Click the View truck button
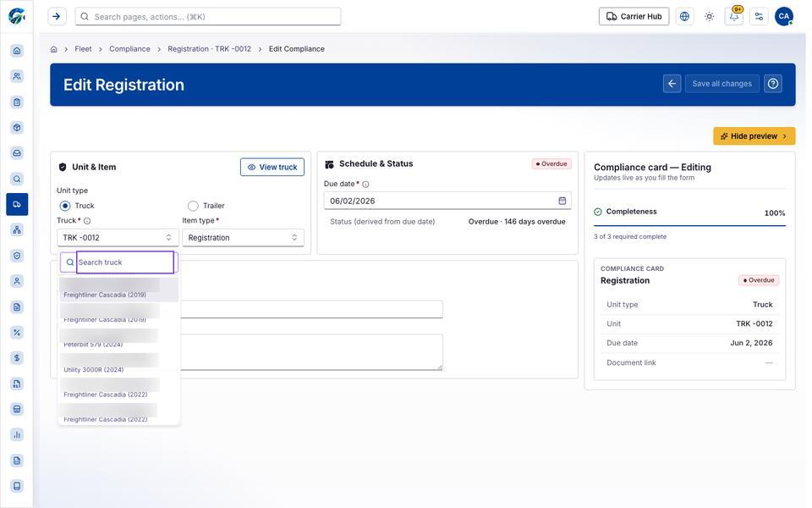812x508 pixels. click(272, 167)
